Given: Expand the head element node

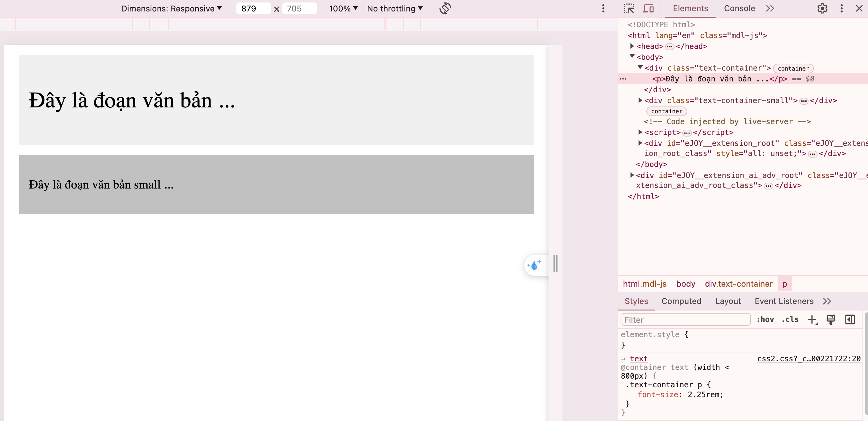Looking at the screenshot, I should [x=632, y=46].
